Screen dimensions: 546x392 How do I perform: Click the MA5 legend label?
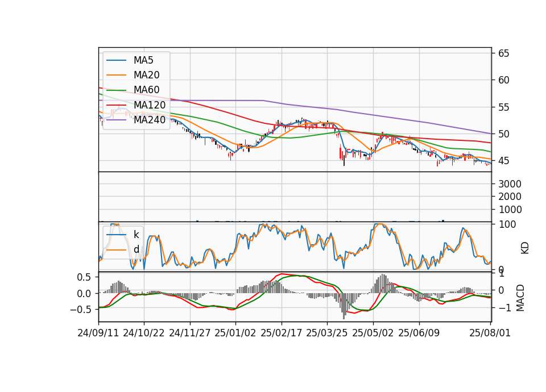click(x=143, y=60)
